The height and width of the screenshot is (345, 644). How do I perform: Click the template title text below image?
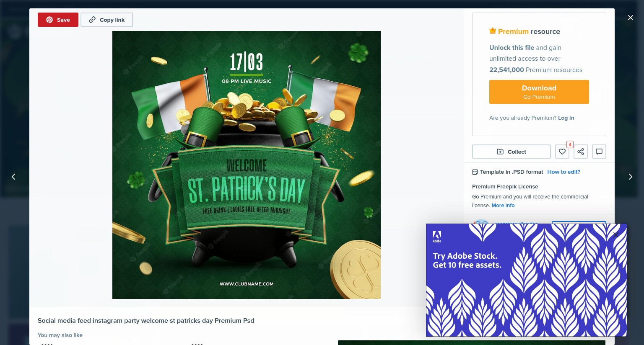coord(146,321)
